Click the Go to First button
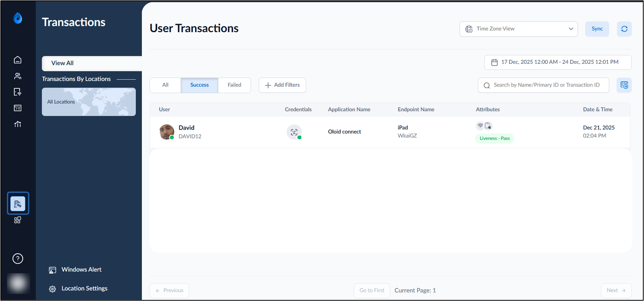The image size is (644, 301). click(372, 291)
